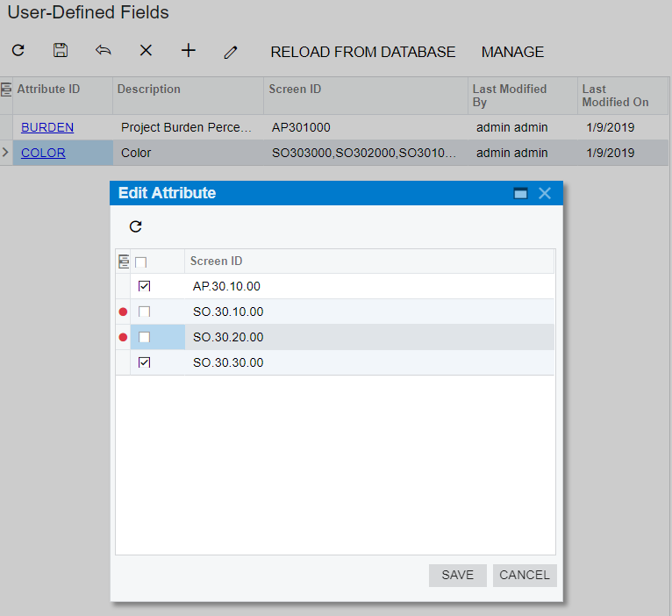The image size is (672, 616).
Task: Open the MANAGE menu
Action: coord(512,52)
